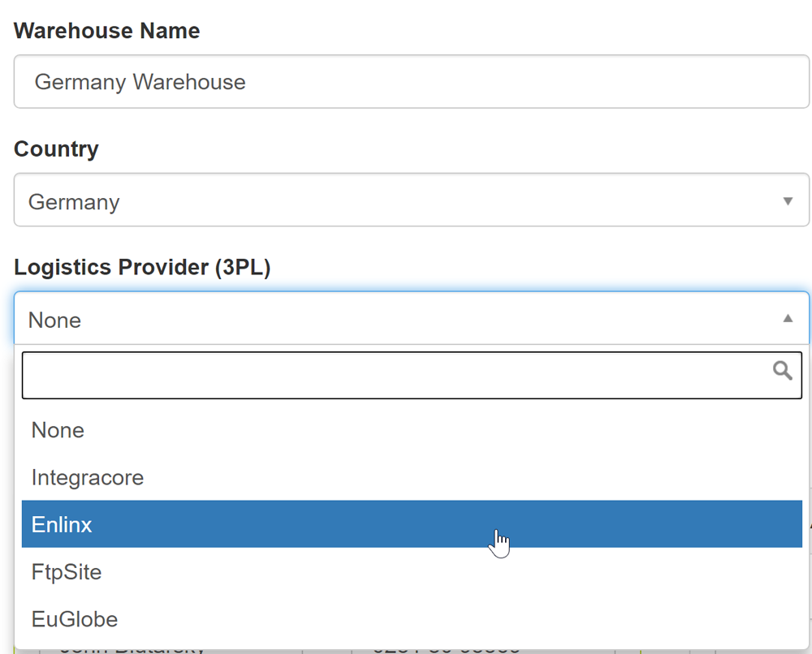This screenshot has width=812, height=654.
Task: Click the Warehouse Name label
Action: pos(107,31)
